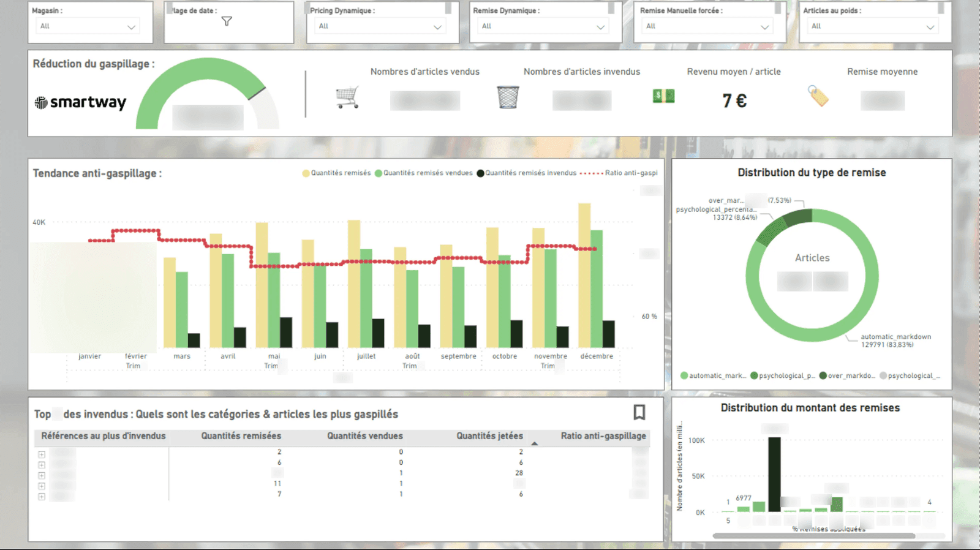Click the Réduction du gaspillage gauge
Screen dimensions: 980x550
pos(207,93)
